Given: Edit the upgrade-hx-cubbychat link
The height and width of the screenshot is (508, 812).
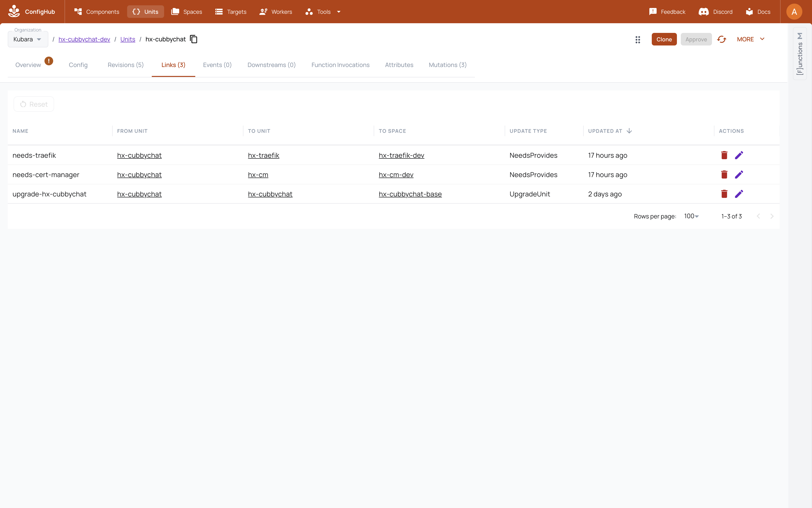Looking at the screenshot, I should pos(739,194).
